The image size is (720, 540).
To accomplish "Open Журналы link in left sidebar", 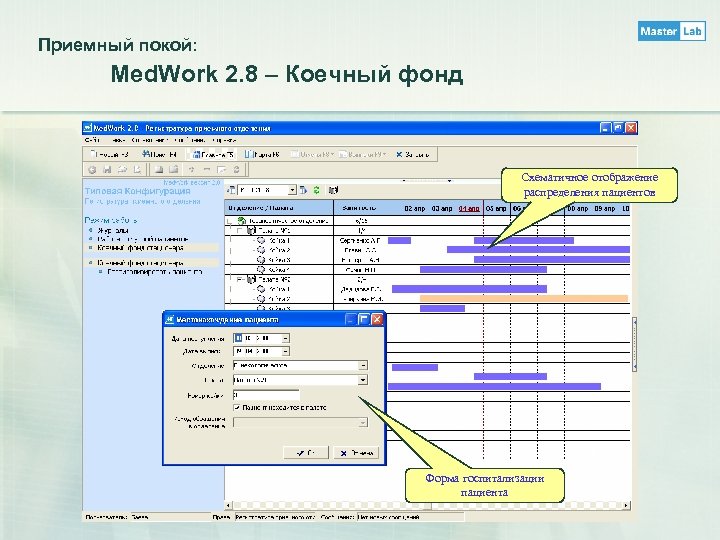I will click(x=113, y=231).
